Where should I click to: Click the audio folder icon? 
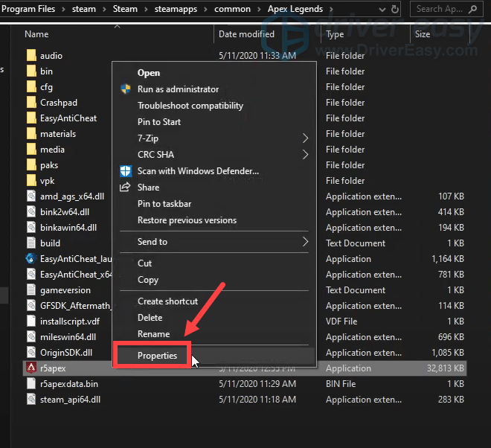(x=31, y=56)
